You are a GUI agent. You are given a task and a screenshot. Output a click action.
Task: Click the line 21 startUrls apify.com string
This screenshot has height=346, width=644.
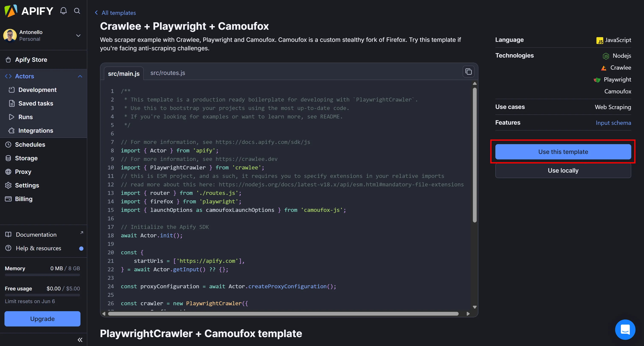pyautogui.click(x=207, y=261)
